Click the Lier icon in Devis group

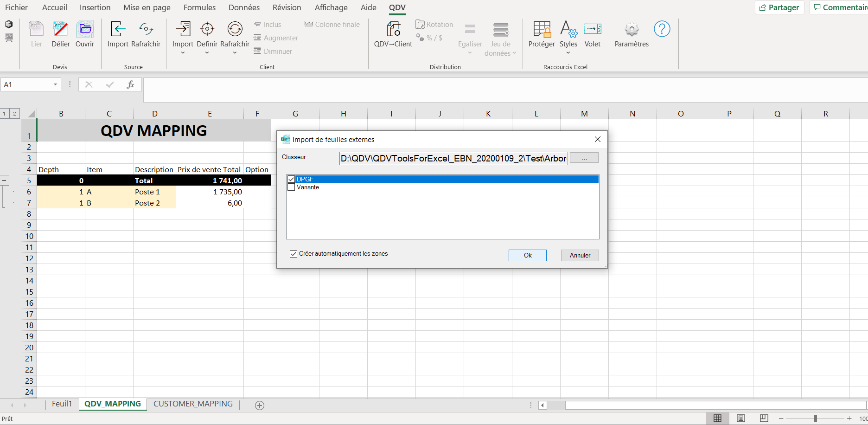(x=36, y=29)
